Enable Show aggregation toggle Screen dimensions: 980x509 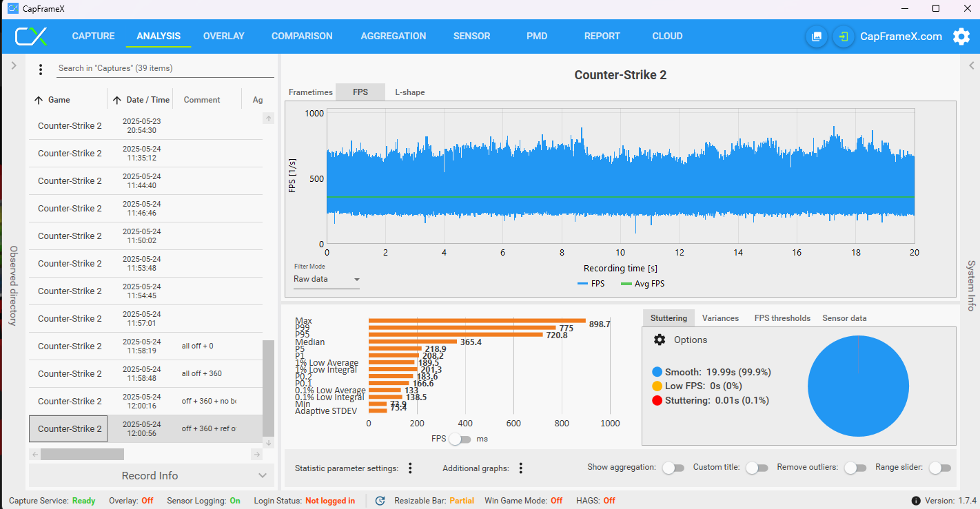(x=673, y=468)
